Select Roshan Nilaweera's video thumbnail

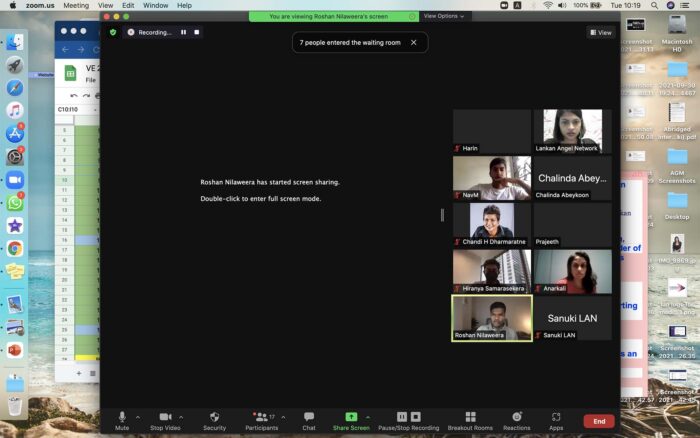click(491, 318)
